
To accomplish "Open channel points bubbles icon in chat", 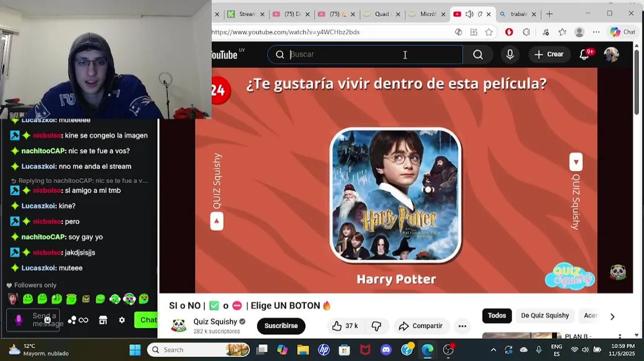I will [72, 320].
